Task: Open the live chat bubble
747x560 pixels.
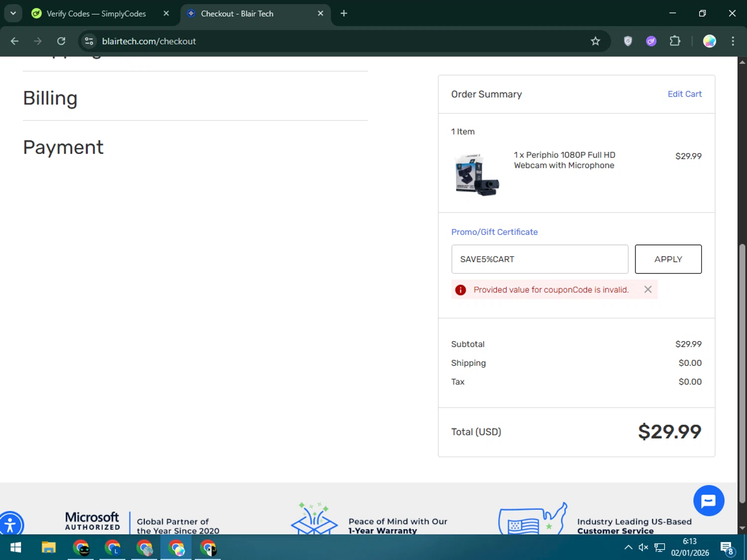Action: pyautogui.click(x=709, y=501)
